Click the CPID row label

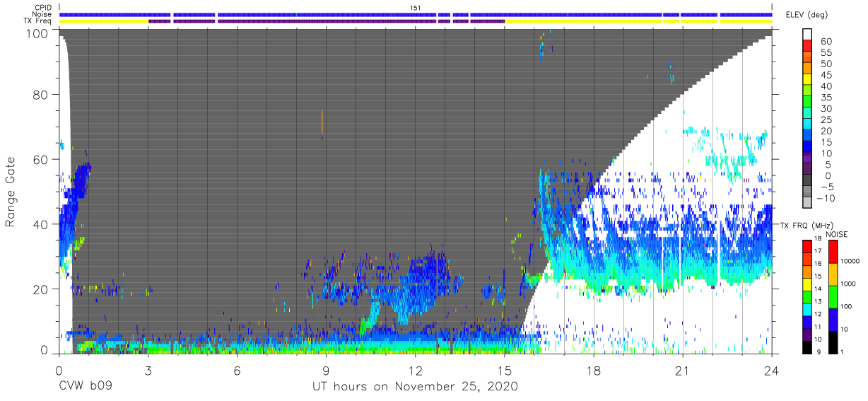(44, 8)
